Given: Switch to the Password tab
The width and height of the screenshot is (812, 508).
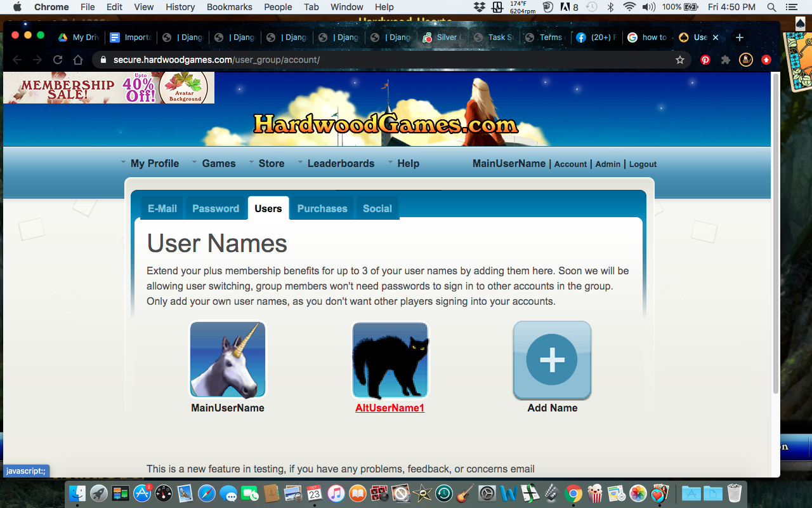Looking at the screenshot, I should pos(216,208).
